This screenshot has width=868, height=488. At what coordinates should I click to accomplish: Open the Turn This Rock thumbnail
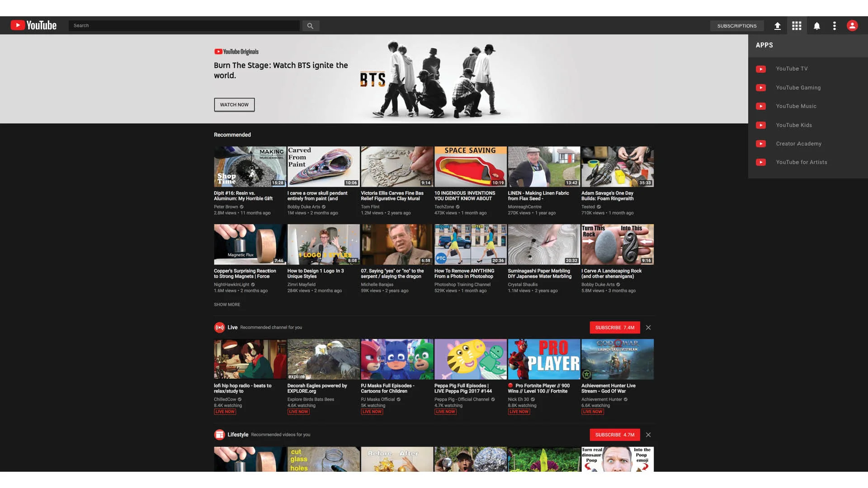[x=618, y=244]
